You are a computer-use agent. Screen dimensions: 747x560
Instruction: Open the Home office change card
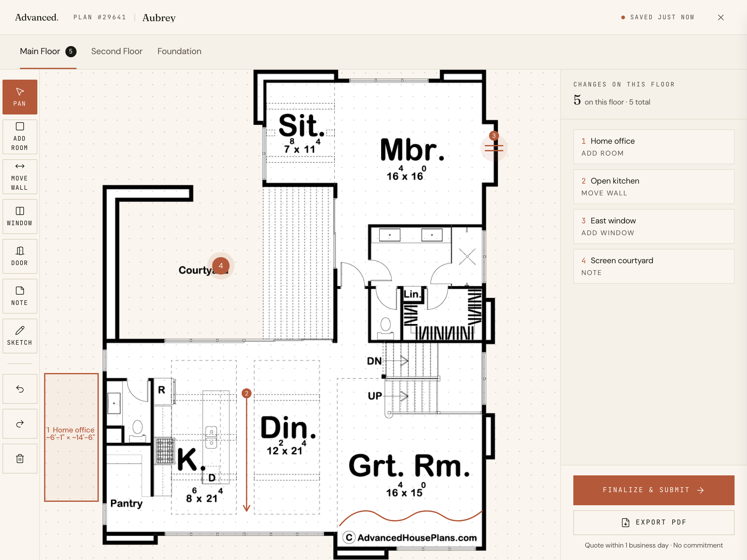[654, 147]
